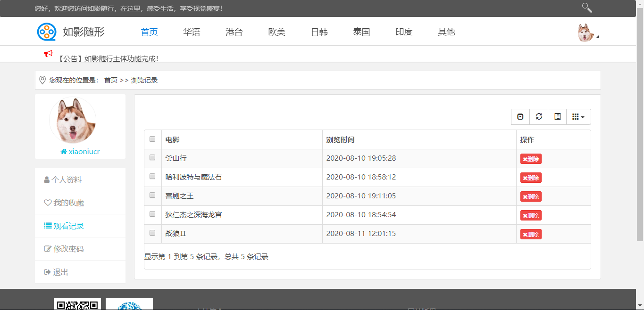Click the 首页 breadcrumb link
644x310 pixels.
coord(111,80)
